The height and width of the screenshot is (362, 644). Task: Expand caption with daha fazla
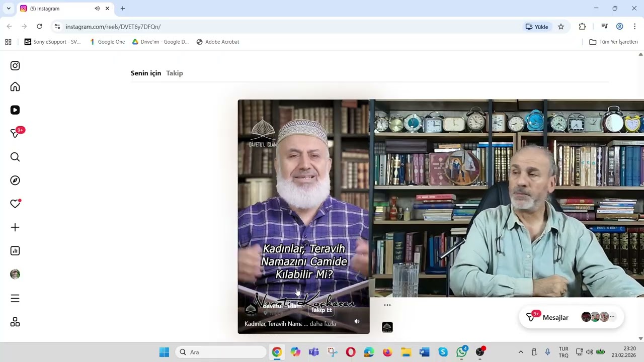pyautogui.click(x=323, y=324)
